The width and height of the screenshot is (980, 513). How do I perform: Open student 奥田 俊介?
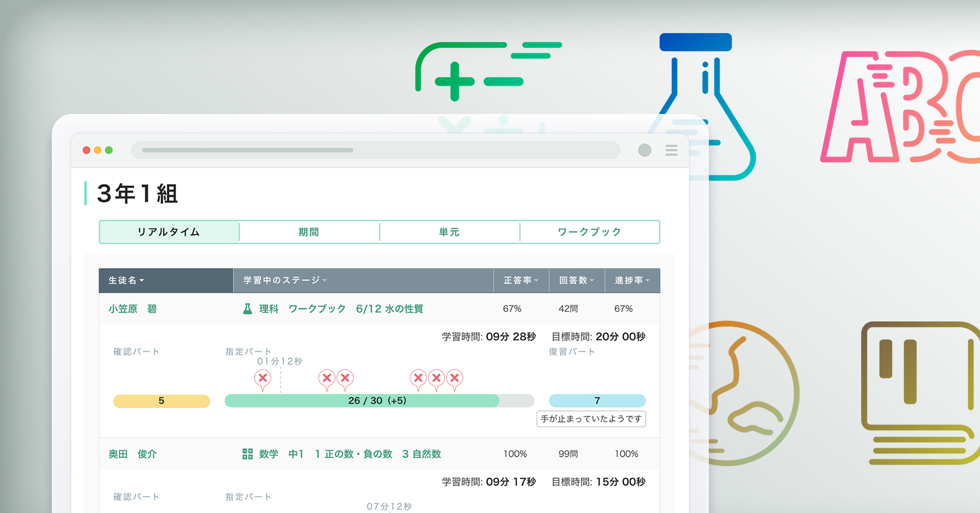[133, 454]
